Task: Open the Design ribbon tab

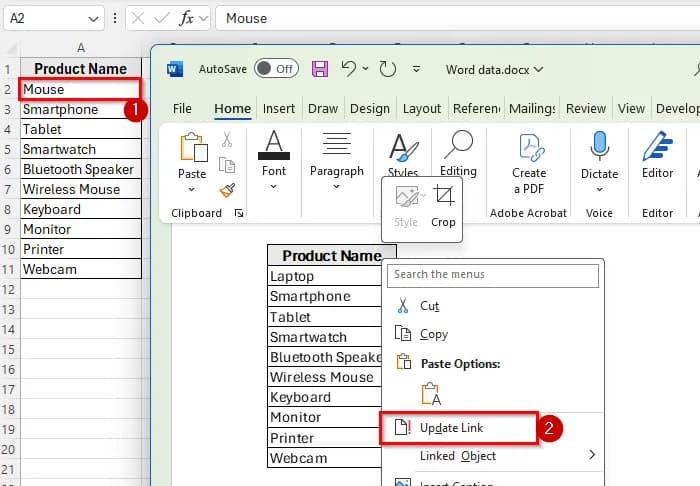Action: [370, 108]
